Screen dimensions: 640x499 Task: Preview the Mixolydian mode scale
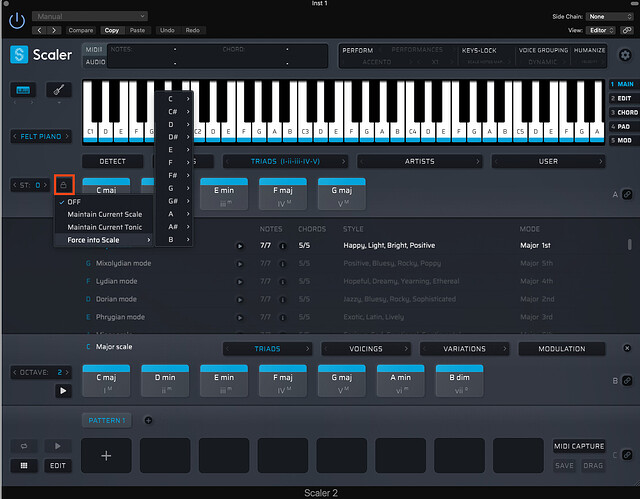click(240, 264)
